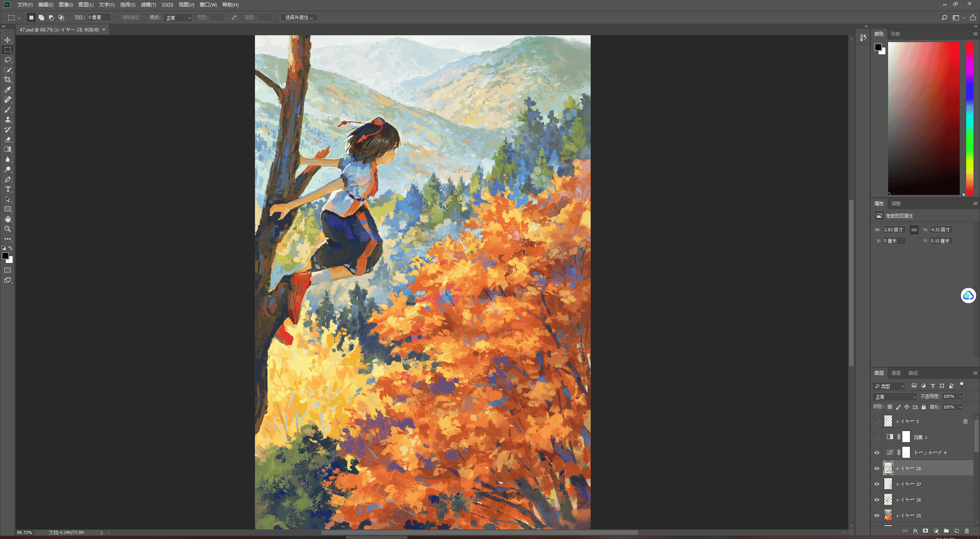This screenshot has width=980, height=539.
Task: Add layer mask icon in Layers panel
Action: coord(925,531)
